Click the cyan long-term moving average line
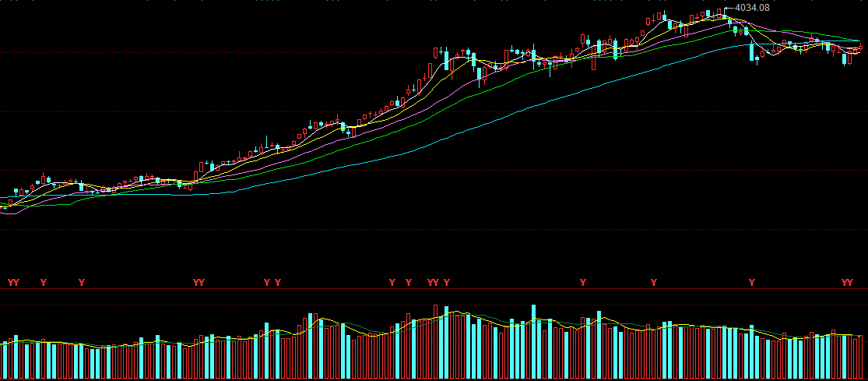The width and height of the screenshot is (868, 381). (467, 132)
